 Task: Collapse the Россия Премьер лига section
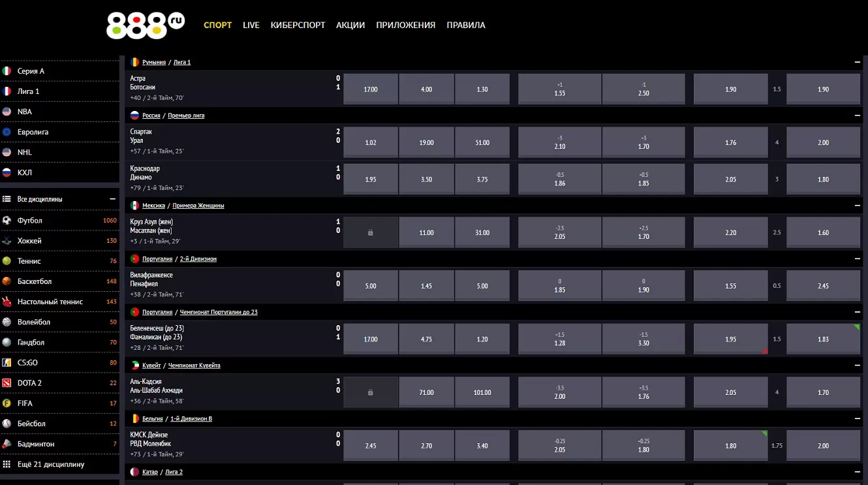857,116
